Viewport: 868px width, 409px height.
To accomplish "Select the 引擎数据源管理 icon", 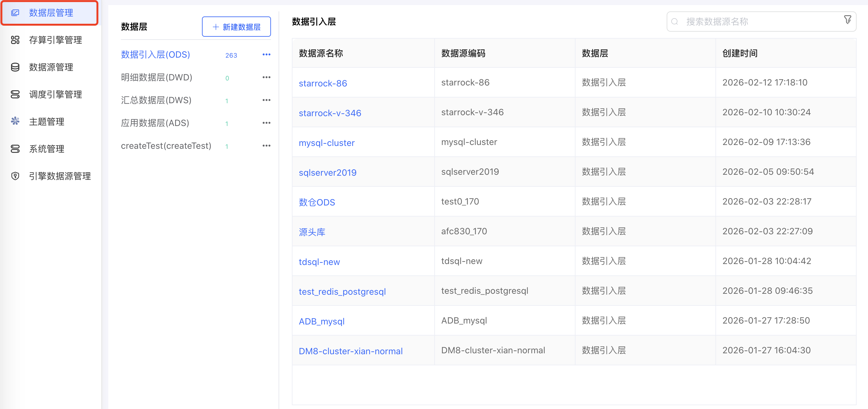I will pos(16,175).
